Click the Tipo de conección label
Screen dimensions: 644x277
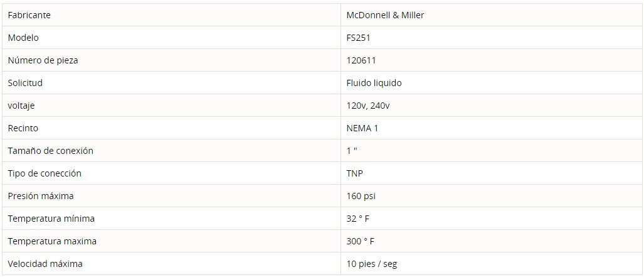pyautogui.click(x=45, y=174)
